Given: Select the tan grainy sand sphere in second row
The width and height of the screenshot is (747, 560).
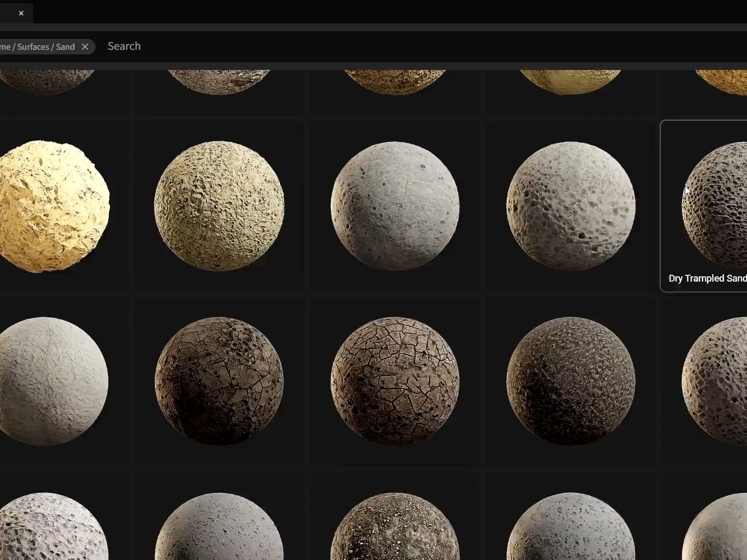Looking at the screenshot, I should click(219, 206).
